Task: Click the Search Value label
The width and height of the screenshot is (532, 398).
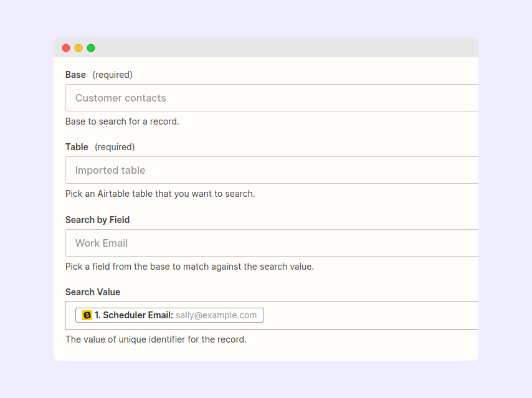Action: pyautogui.click(x=93, y=292)
